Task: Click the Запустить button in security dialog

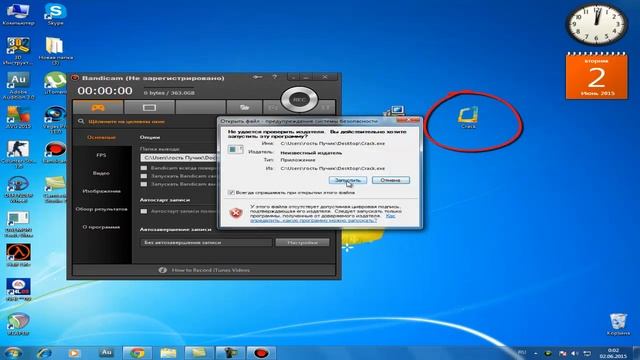Action: [348, 180]
